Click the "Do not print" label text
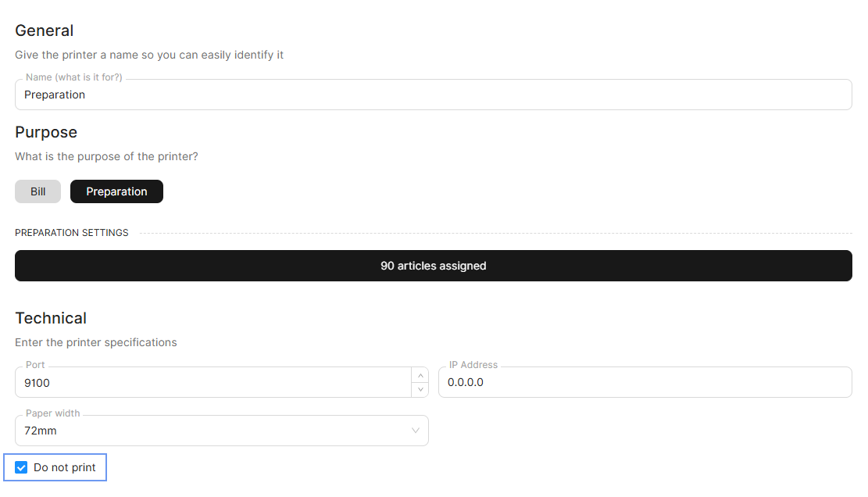The image size is (868, 497). tap(65, 468)
